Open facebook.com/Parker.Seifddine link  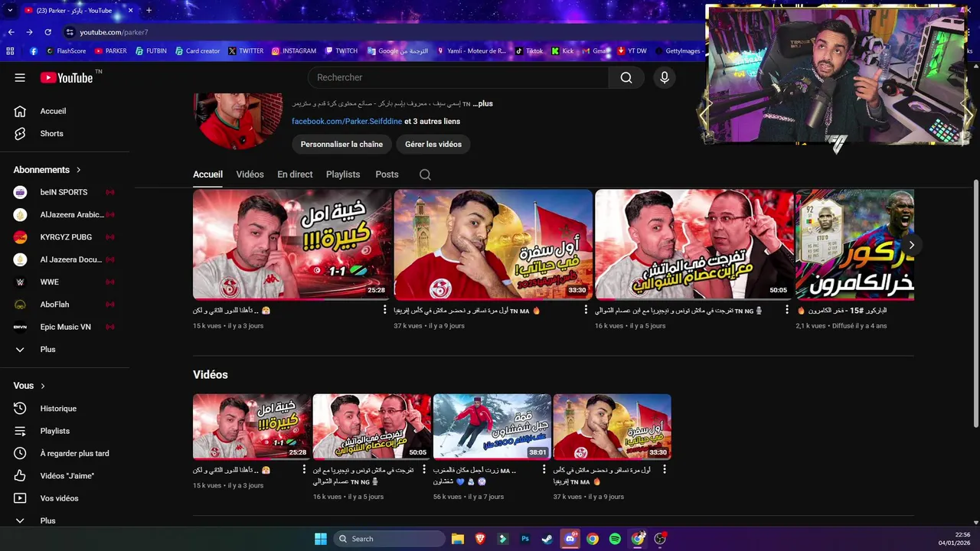(345, 121)
